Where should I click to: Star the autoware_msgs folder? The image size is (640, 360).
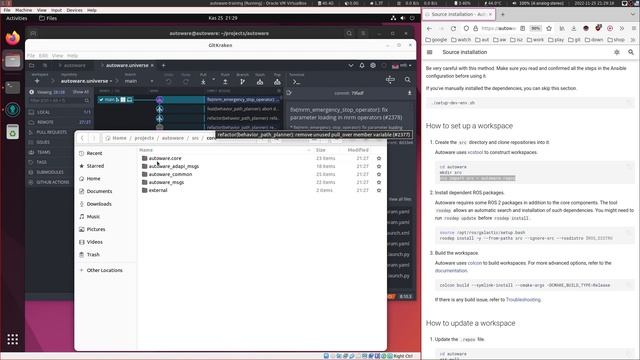point(379,182)
